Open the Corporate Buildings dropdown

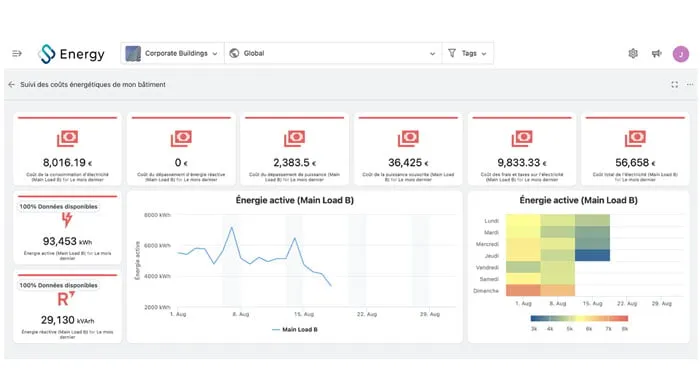pyautogui.click(x=172, y=54)
